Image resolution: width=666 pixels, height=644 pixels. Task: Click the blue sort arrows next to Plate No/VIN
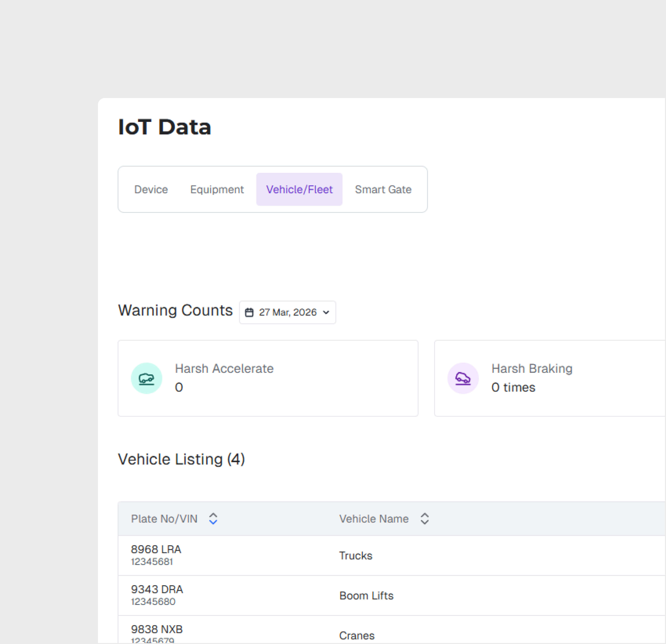(x=213, y=519)
